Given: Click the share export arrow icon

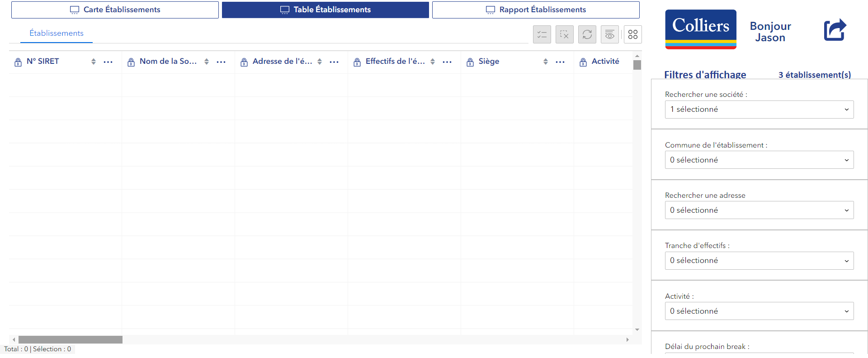Looking at the screenshot, I should point(835,30).
